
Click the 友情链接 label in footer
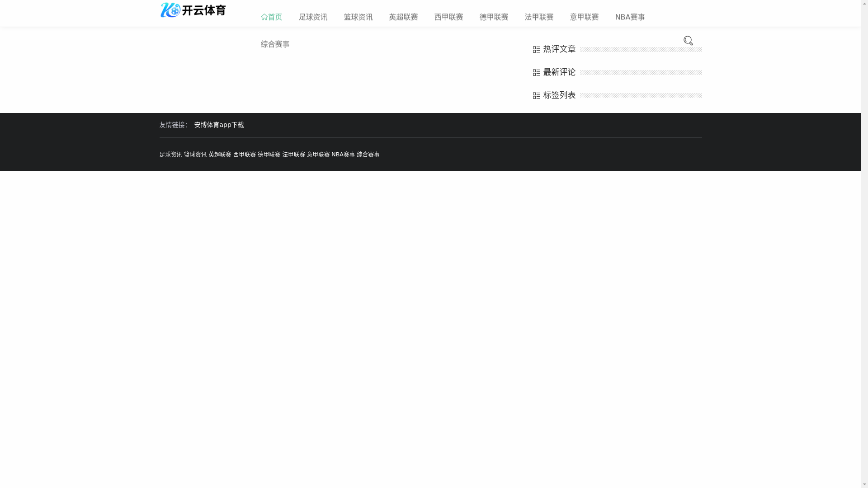tap(173, 125)
